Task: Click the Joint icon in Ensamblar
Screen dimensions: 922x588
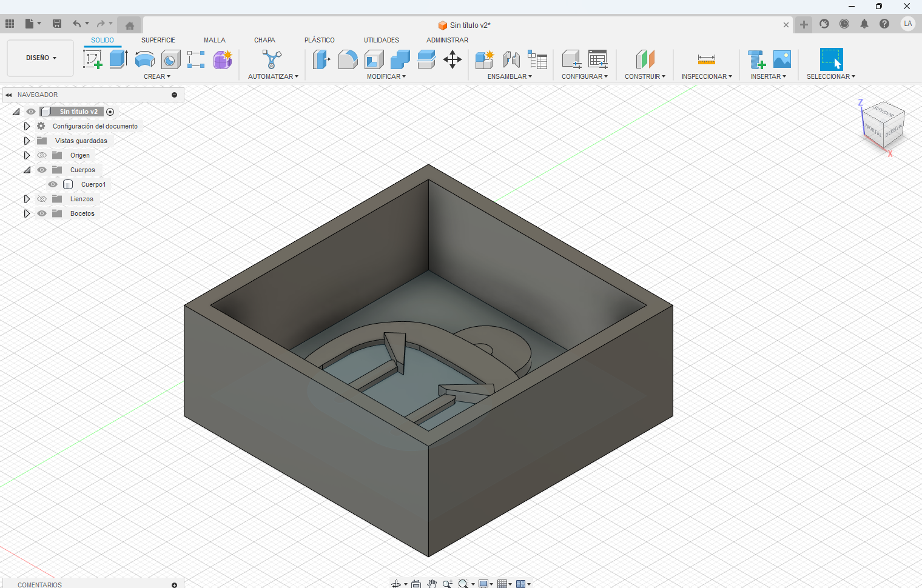Action: point(511,59)
